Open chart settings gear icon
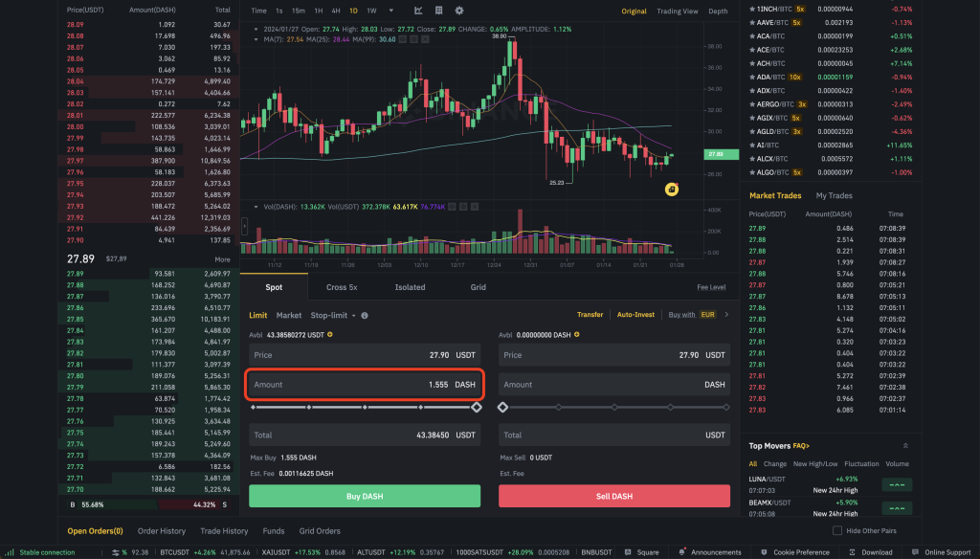 tap(459, 11)
